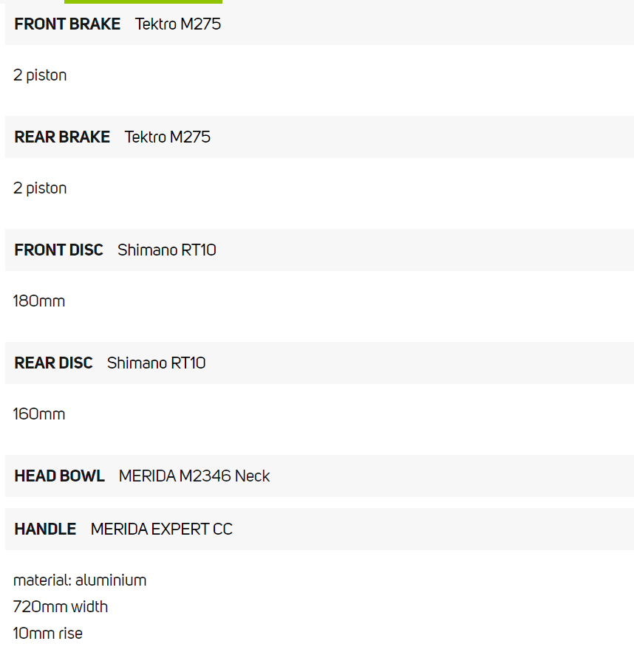Click '2 piston' under the FRONT BRAKE row
This screenshot has height=672, width=634.
pyautogui.click(x=40, y=75)
